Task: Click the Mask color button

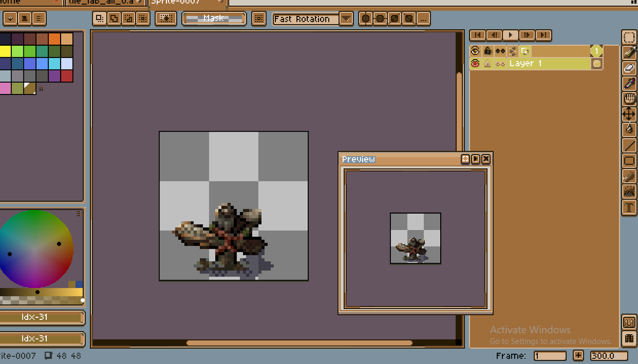Action: point(214,19)
